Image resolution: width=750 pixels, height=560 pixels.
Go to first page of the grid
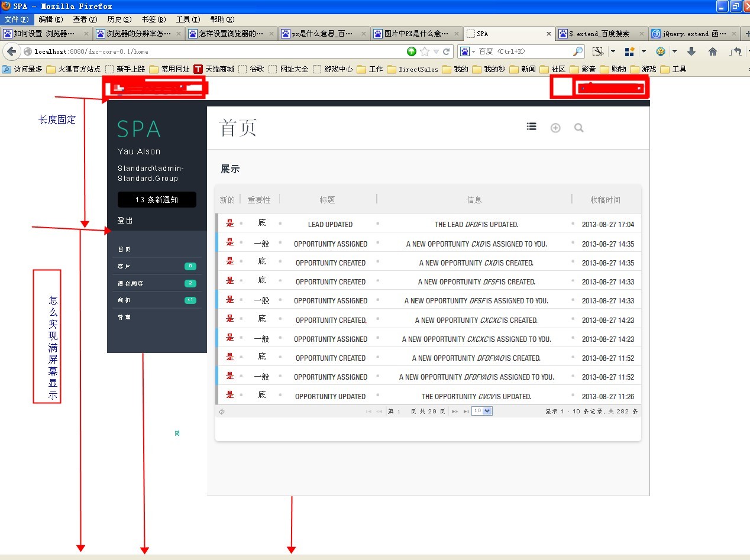pos(368,412)
